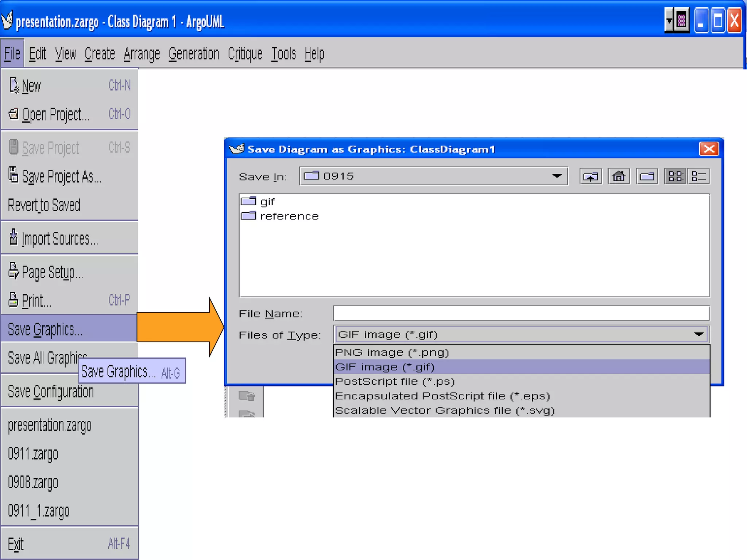Click the New document icon in File menu
Screen dimensions: 747x560
pyautogui.click(x=14, y=86)
